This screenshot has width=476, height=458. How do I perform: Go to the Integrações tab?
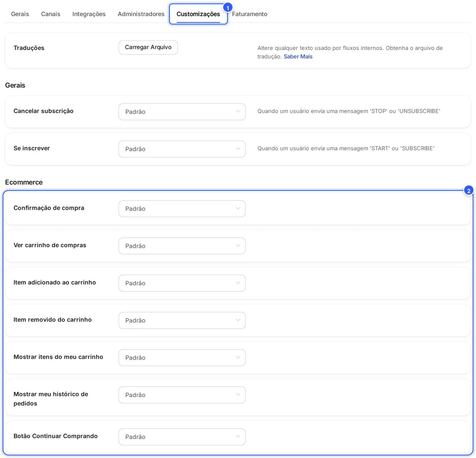pyautogui.click(x=89, y=14)
